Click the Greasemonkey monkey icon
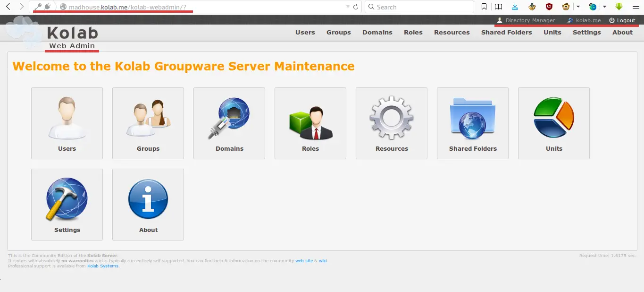Image resolution: width=644 pixels, height=292 pixels. 566,7
